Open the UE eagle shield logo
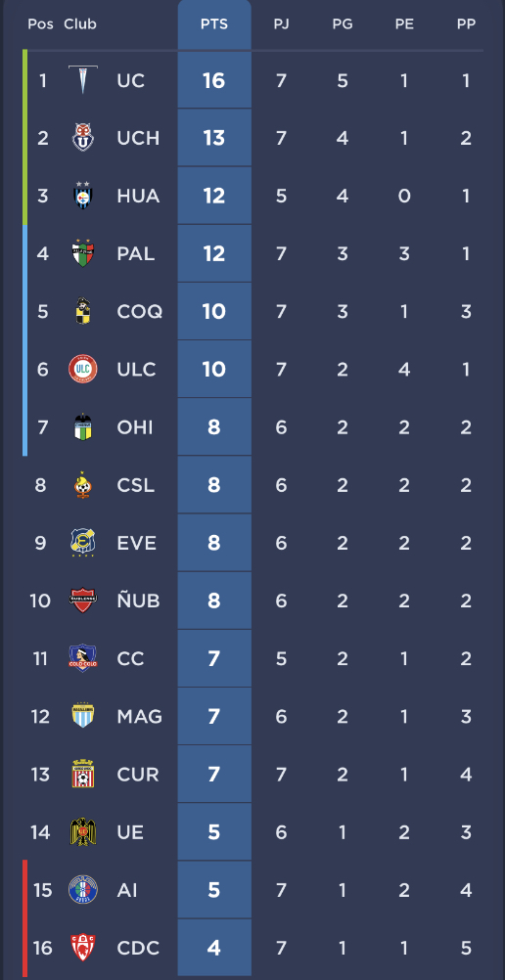Viewport: 505px width, 980px height. point(83,832)
